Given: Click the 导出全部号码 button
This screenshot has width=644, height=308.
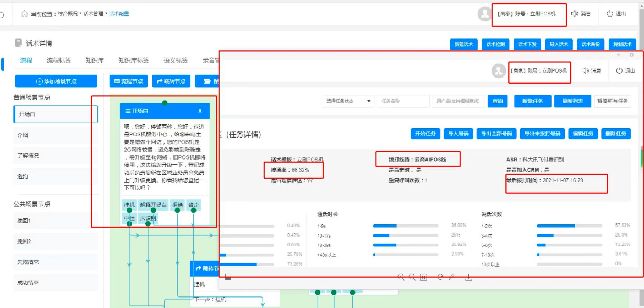Looking at the screenshot, I should [x=496, y=134].
